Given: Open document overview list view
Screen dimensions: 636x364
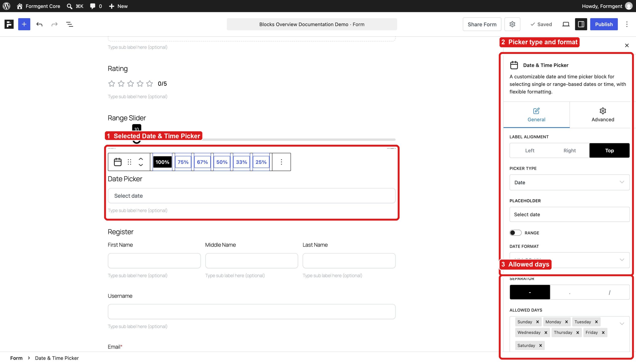Looking at the screenshot, I should click(70, 24).
